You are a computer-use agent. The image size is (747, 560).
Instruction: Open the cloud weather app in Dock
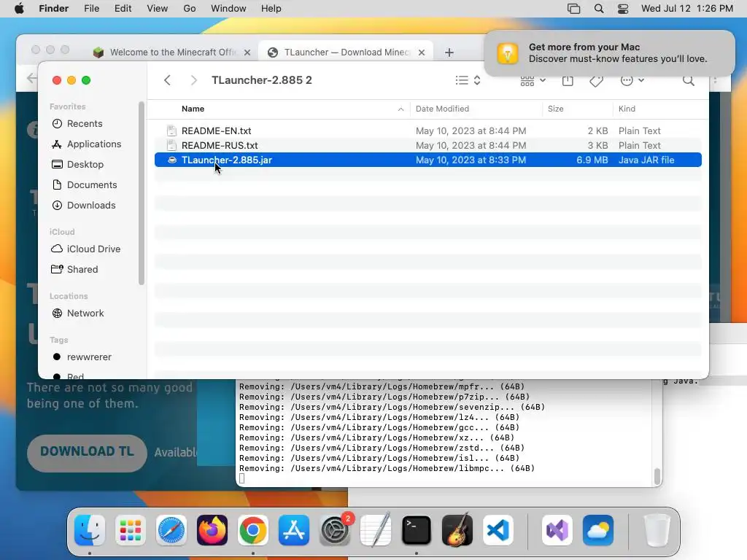click(x=598, y=530)
